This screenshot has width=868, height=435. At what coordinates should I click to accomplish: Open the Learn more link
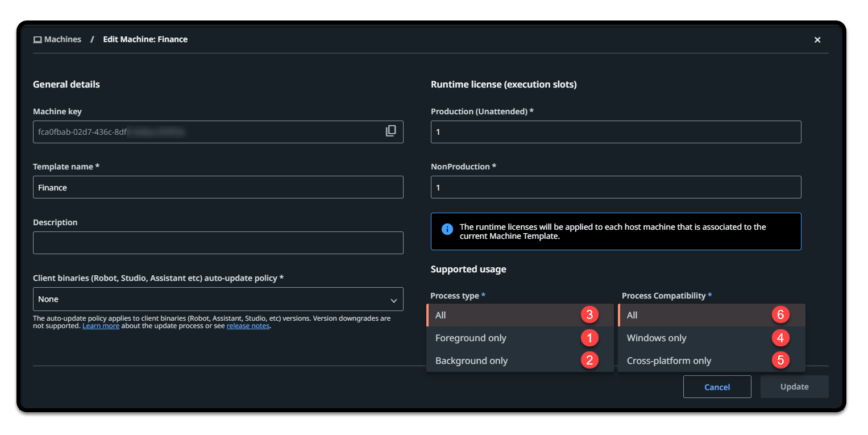click(101, 326)
